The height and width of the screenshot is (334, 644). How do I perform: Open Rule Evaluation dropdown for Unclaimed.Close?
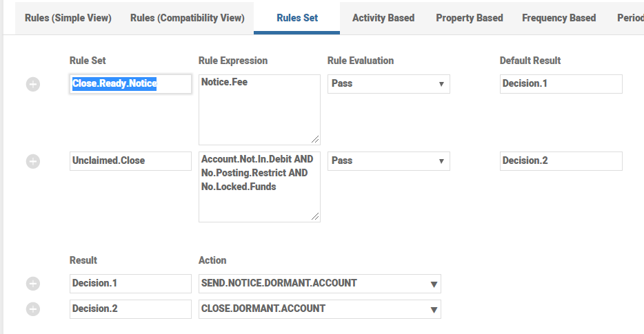[388, 161]
